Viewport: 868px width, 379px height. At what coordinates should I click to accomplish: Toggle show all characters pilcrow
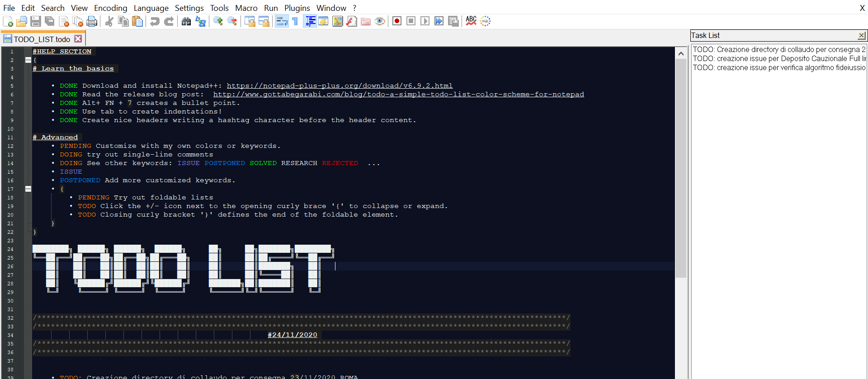[x=295, y=21]
